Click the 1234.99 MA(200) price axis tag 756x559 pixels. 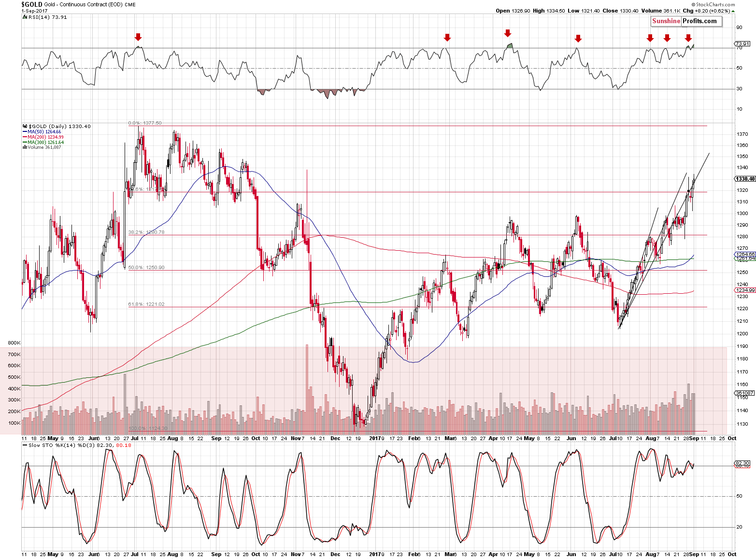745,290
